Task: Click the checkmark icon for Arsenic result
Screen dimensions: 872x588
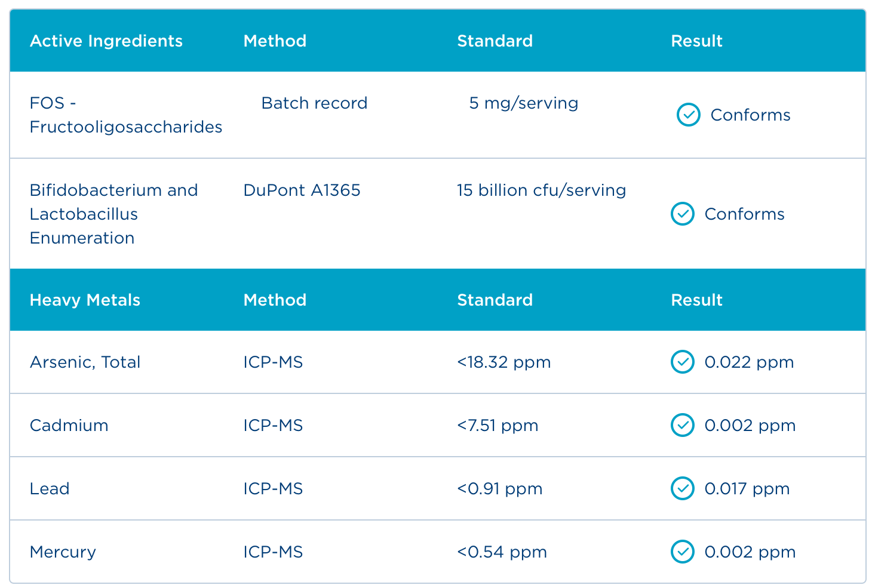Action: [682, 362]
